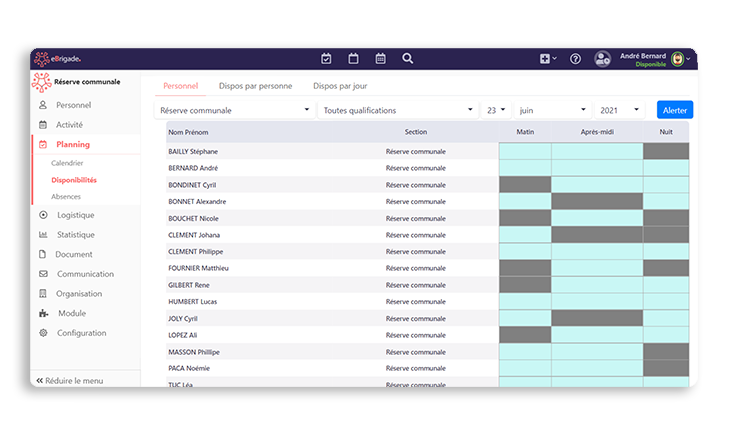Click the Statistique chart icon

[43, 235]
